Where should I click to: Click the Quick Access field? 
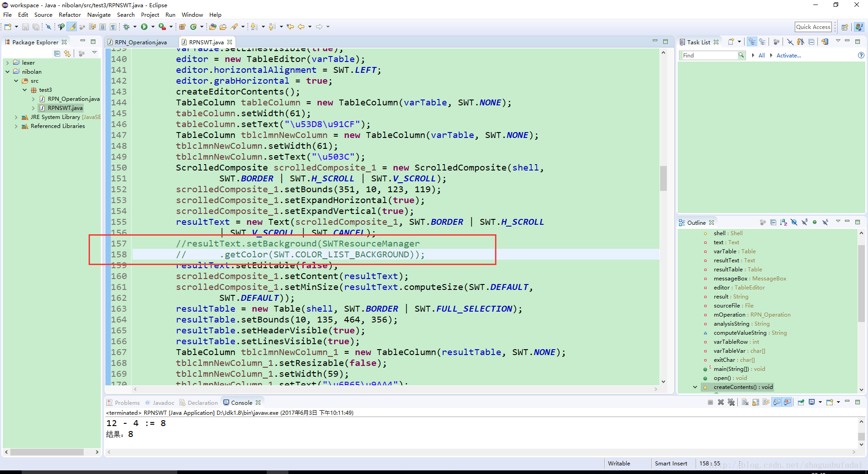813,27
